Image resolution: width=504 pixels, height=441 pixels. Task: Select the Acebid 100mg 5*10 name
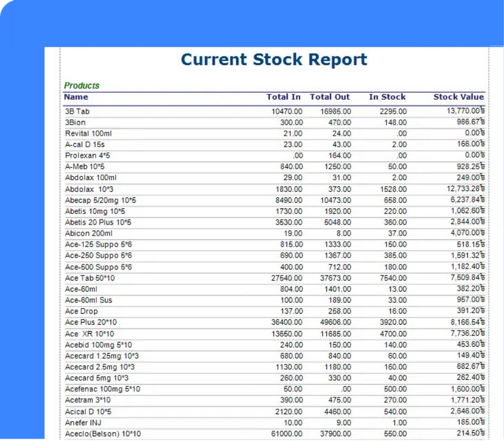point(98,345)
